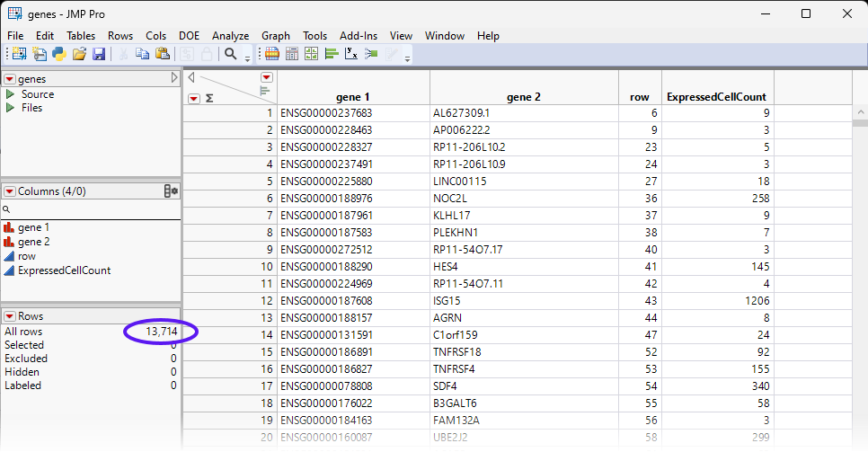Open the Analyze menu
Image resolution: width=868 pixels, height=452 pixels.
pyautogui.click(x=230, y=36)
